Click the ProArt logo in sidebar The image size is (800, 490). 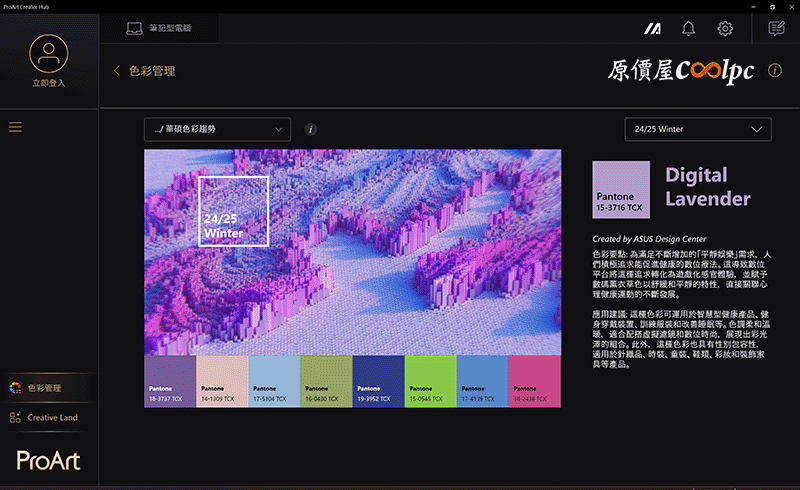click(48, 460)
